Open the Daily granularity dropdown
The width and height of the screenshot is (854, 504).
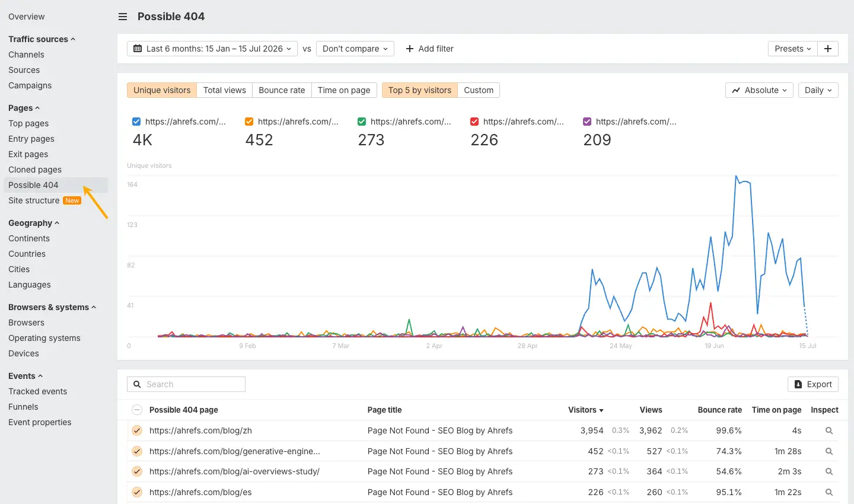[818, 90]
